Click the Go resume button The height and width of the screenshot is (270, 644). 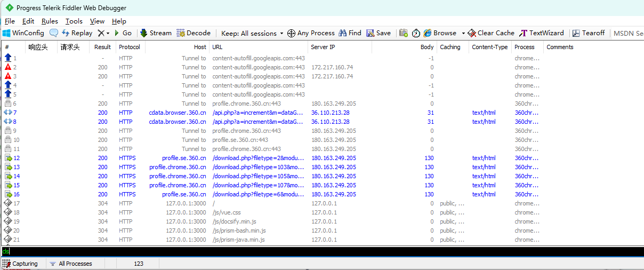[123, 33]
